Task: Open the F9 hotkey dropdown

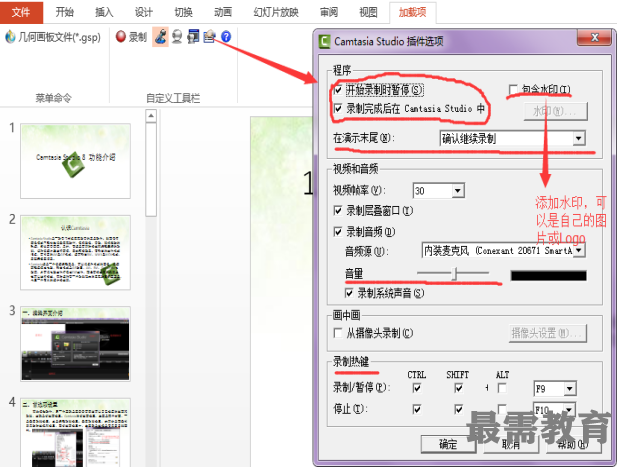Action: click(x=555, y=389)
